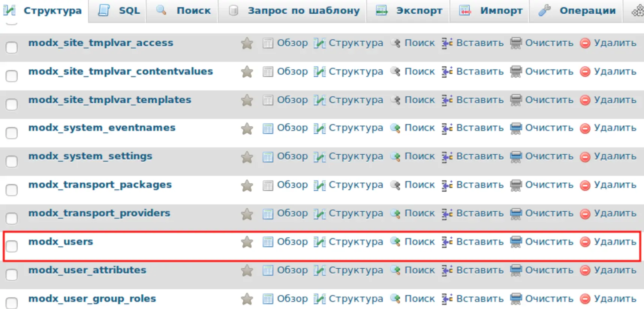Mark modx_system_settings with the star icon
644x309 pixels.
[x=247, y=157]
